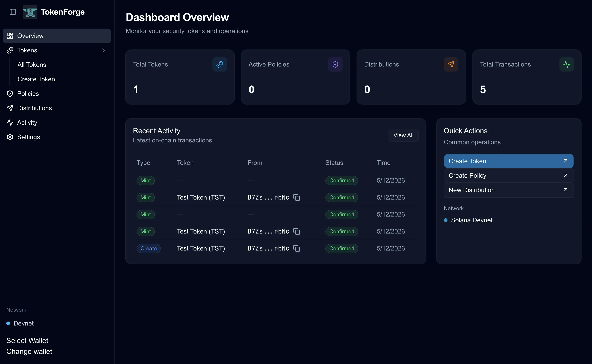Image resolution: width=592 pixels, height=364 pixels.
Task: Click the Policies shield icon in sidebar
Action: [10, 93]
